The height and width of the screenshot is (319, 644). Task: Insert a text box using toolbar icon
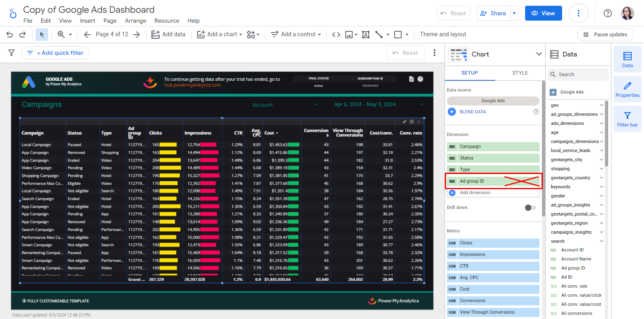coord(365,35)
